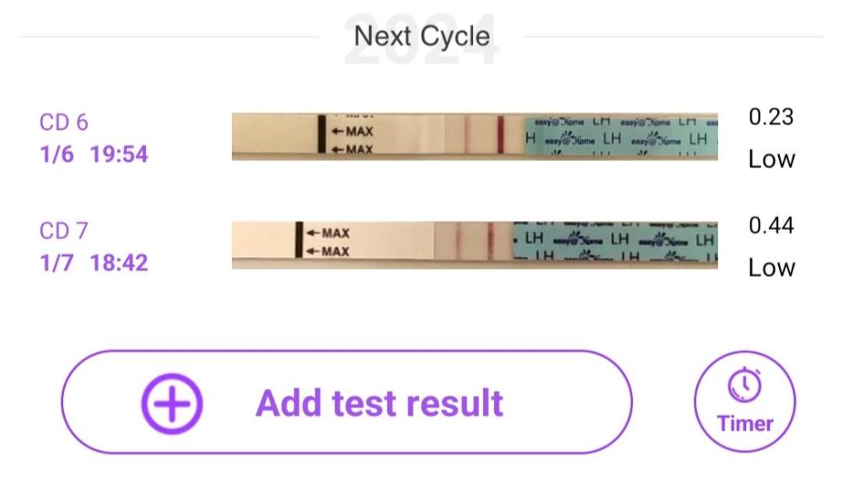Select the CD 7 cycle day label
The width and height of the screenshot is (843, 504).
click(x=64, y=230)
